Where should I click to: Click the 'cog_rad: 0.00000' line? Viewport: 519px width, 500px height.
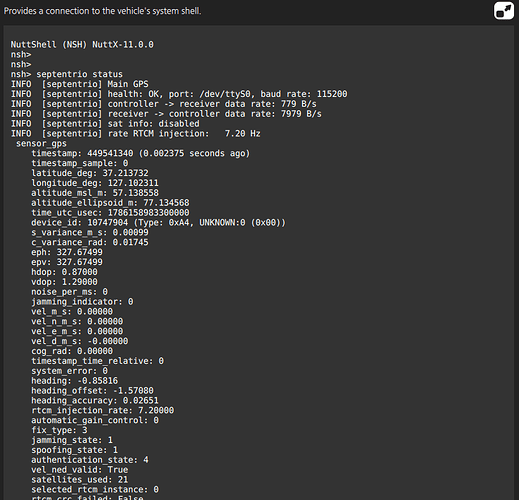click(x=72, y=351)
